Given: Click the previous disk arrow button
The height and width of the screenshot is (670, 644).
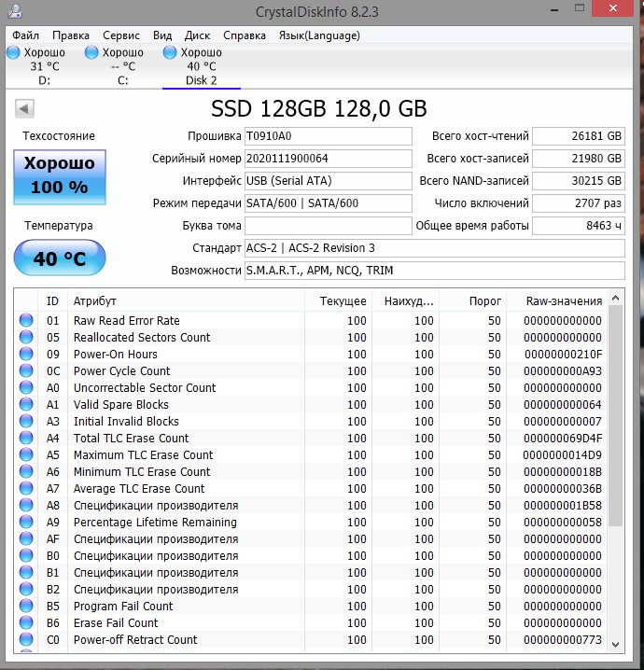Looking at the screenshot, I should 23,108.
